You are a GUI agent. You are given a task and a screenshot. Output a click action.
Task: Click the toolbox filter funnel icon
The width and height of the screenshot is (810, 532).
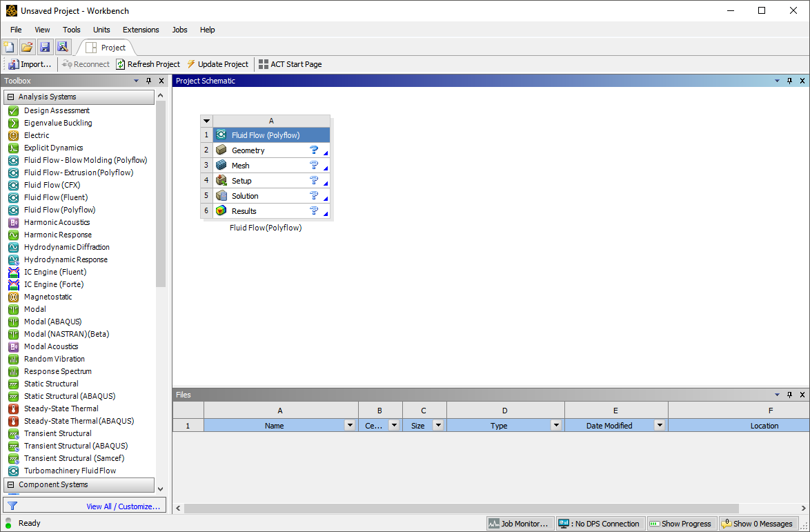[13, 506]
